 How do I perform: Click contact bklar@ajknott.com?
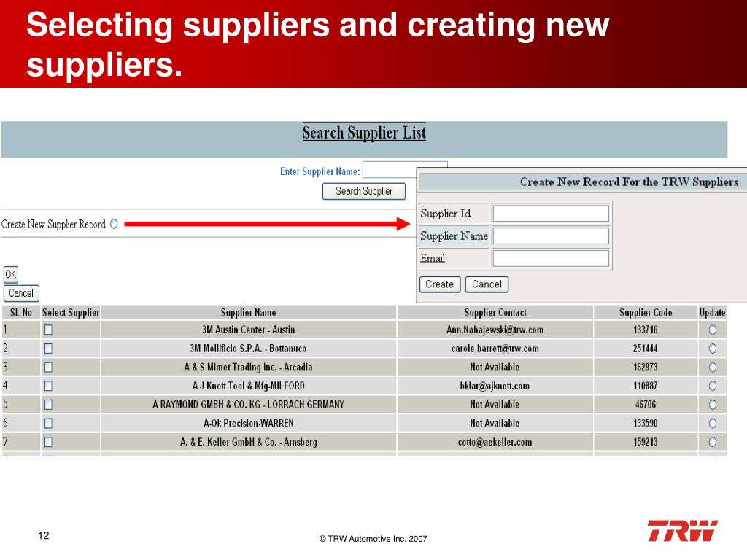pyautogui.click(x=495, y=386)
